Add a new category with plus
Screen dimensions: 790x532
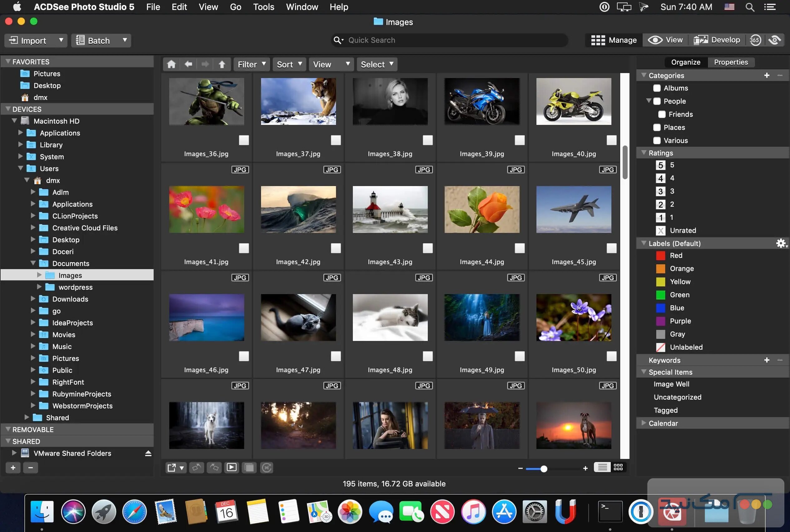767,75
